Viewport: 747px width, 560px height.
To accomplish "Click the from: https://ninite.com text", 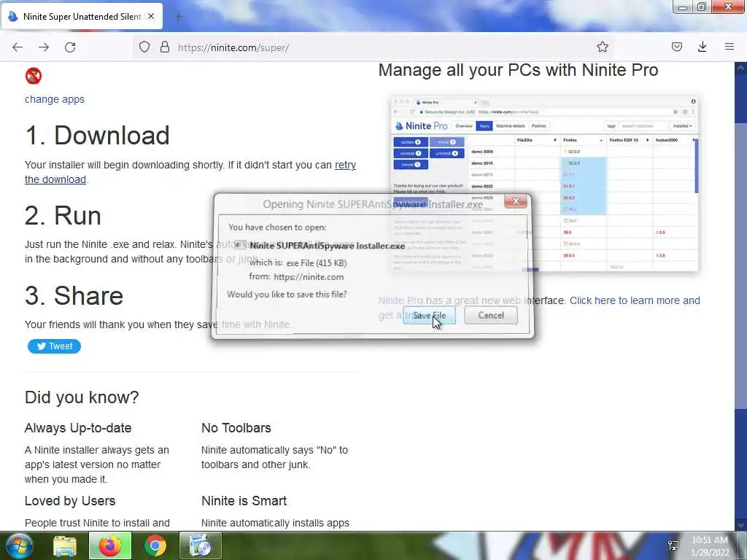I will click(296, 276).
